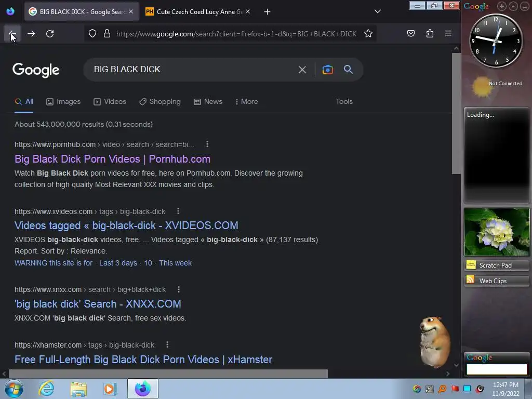532x399 pixels.
Task: Open the More search filters dropdown
Action: click(247, 101)
